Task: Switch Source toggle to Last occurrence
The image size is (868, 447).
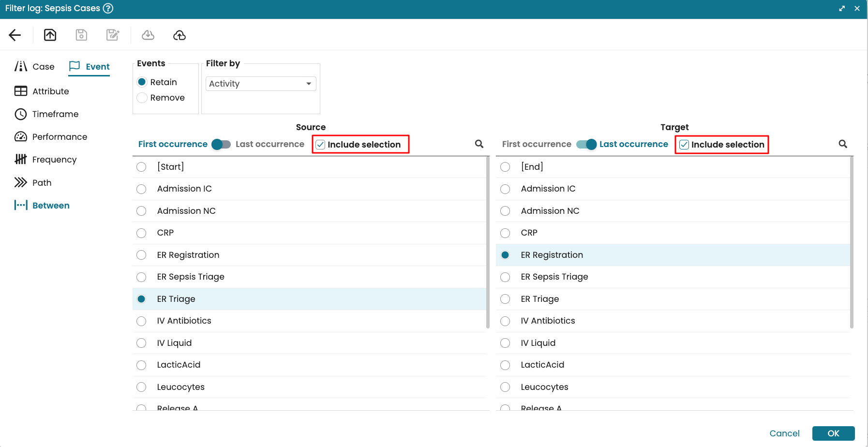Action: coord(221,144)
